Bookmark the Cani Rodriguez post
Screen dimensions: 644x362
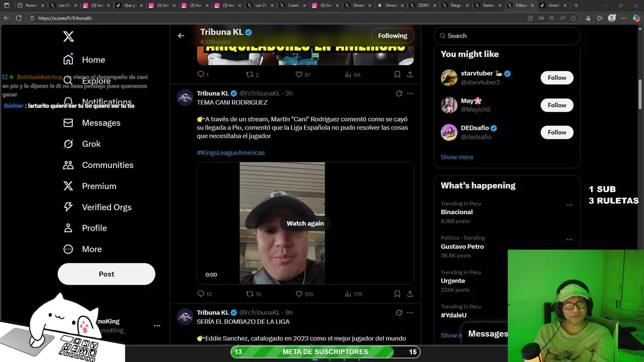pos(397,294)
